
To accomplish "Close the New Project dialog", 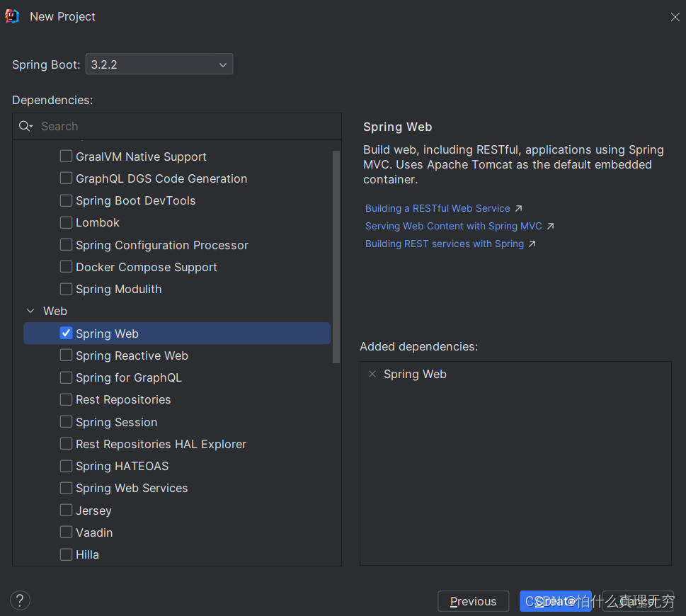I will point(675,16).
